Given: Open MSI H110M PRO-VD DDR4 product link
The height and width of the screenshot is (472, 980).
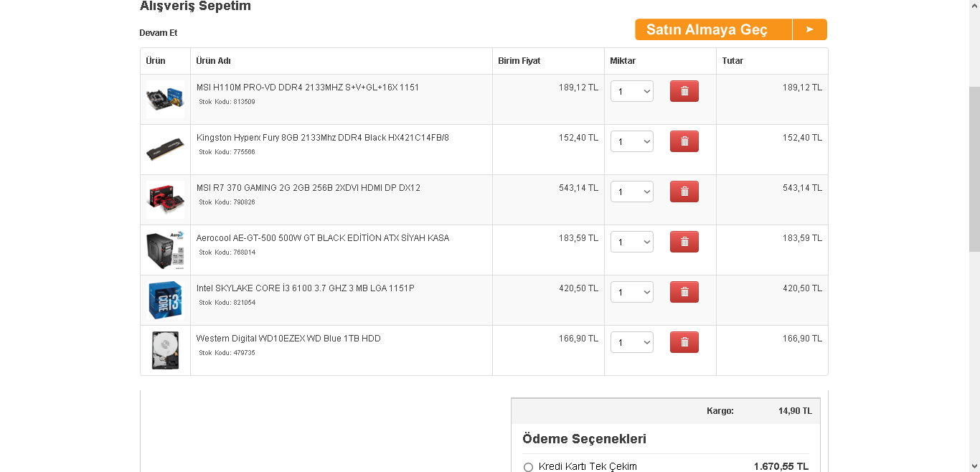Looking at the screenshot, I should pyautogui.click(x=308, y=88).
